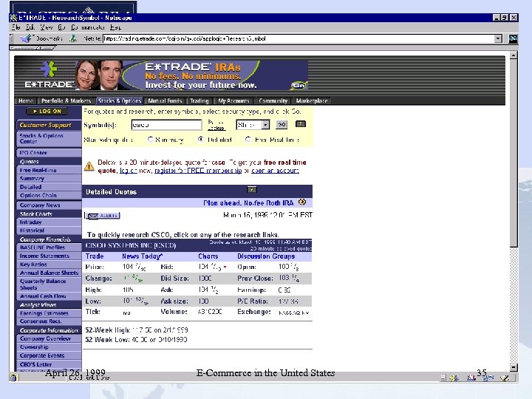The image size is (532, 399).
Task: Open the Edit menu
Action: coord(30,27)
